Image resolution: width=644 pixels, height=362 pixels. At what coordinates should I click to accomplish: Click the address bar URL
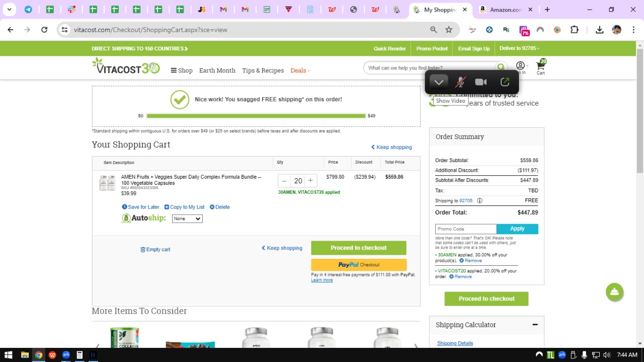coord(150,30)
